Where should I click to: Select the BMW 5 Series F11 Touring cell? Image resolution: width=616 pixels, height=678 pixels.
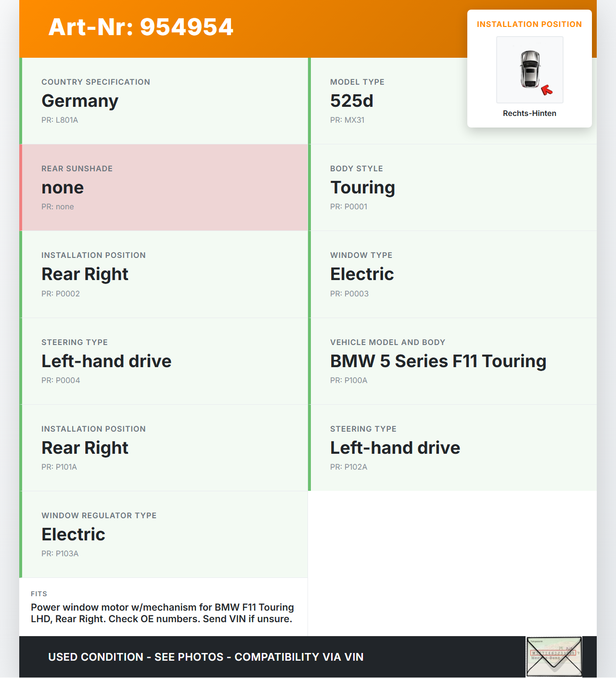pos(452,361)
